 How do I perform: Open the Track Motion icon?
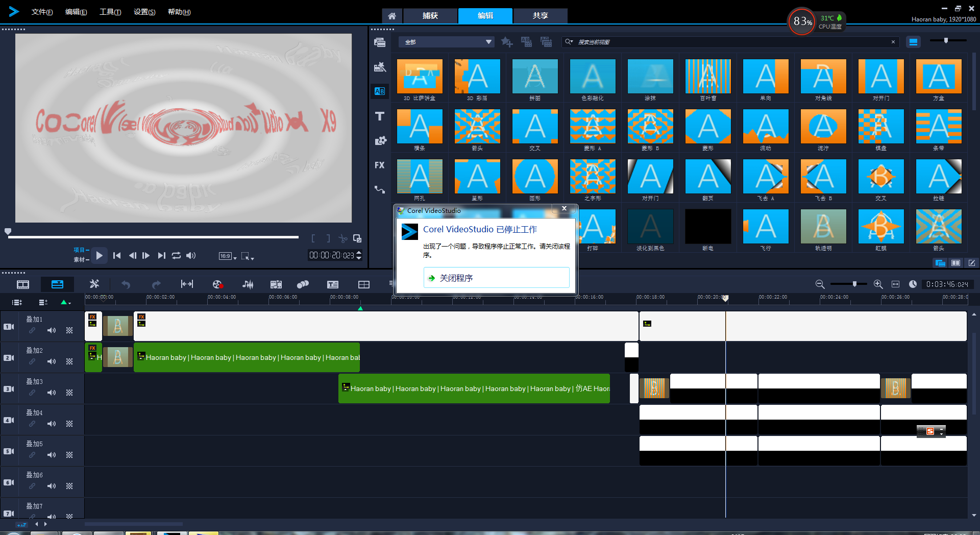(303, 284)
